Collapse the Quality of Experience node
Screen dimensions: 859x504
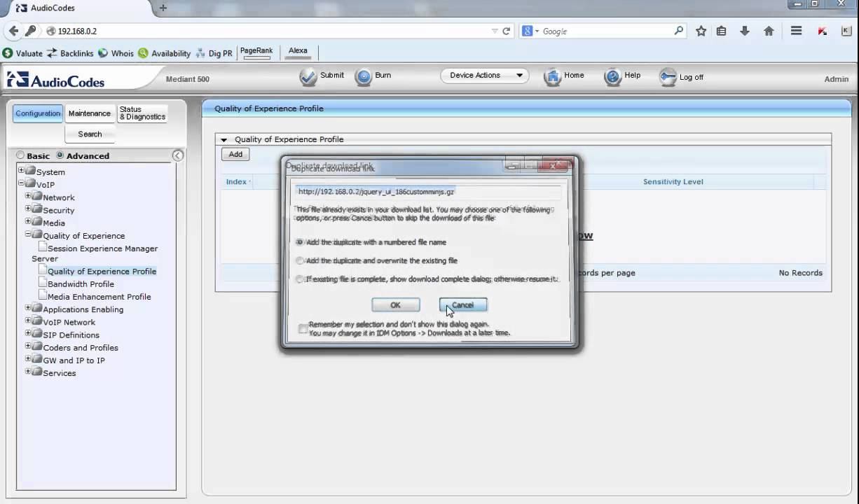(x=28, y=234)
